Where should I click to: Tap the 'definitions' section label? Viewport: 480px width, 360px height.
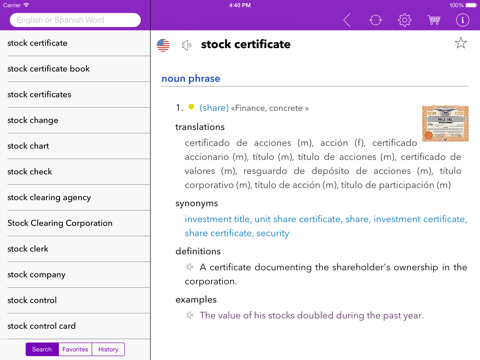pyautogui.click(x=198, y=251)
